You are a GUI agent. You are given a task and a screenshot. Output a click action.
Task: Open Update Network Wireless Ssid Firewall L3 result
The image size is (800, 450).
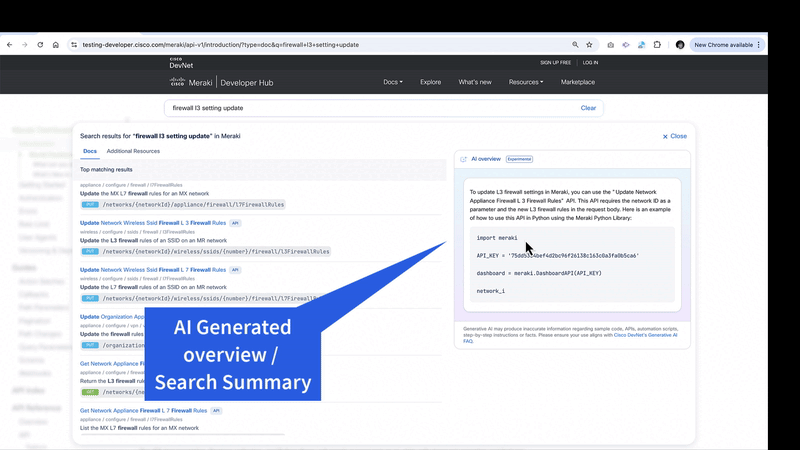tap(153, 223)
